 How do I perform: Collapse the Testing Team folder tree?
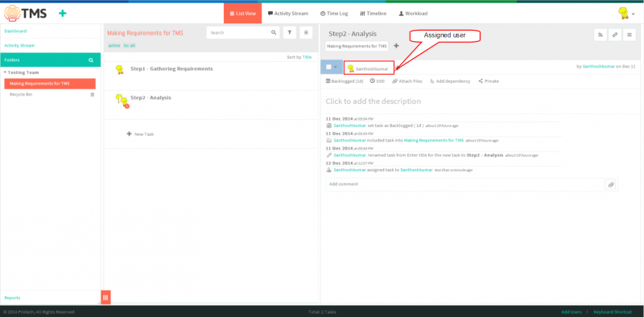coord(6,72)
